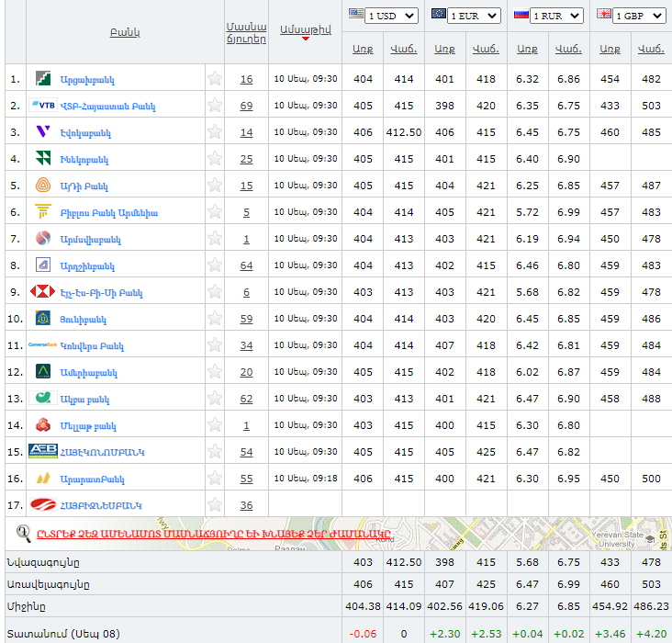The height and width of the screenshot is (643, 672).
Task: Open the 1 RUR currency dropdown
Action: (556, 16)
